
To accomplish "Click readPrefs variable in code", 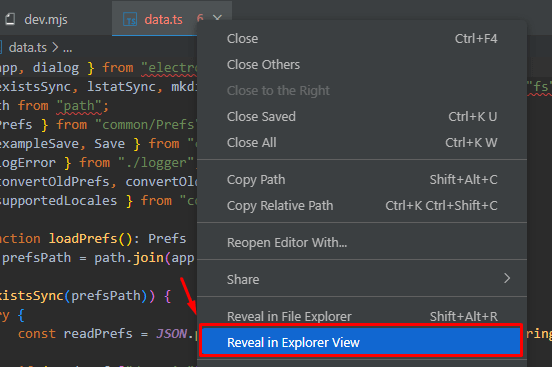I will 98,334.
